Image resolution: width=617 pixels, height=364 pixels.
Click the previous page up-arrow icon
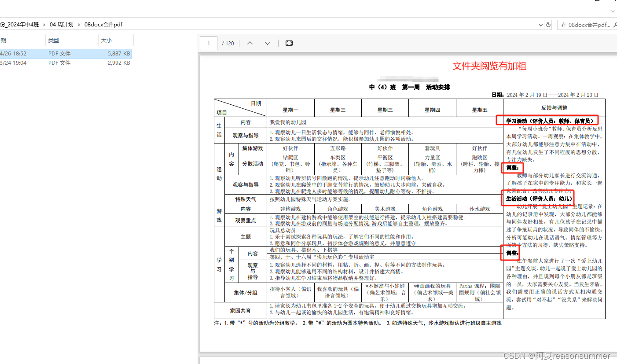click(250, 43)
